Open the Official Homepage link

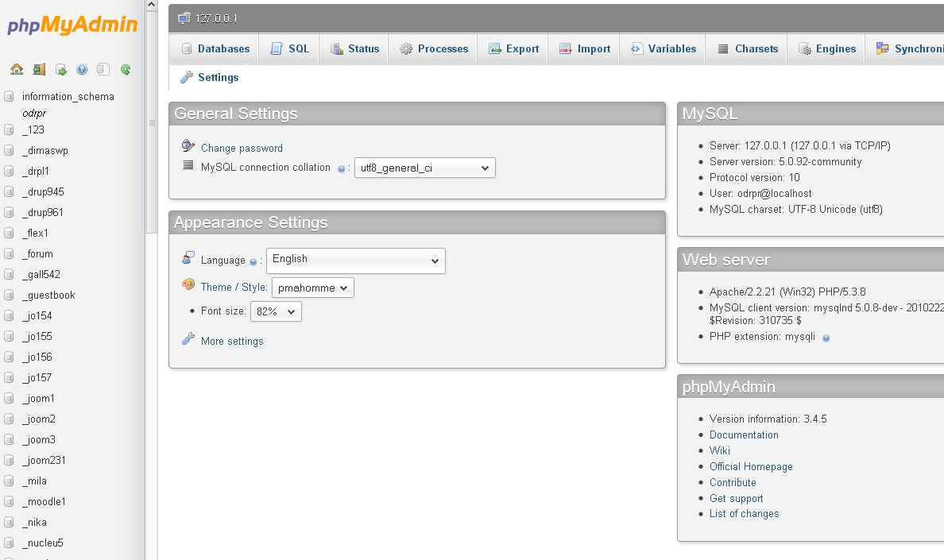(x=751, y=467)
